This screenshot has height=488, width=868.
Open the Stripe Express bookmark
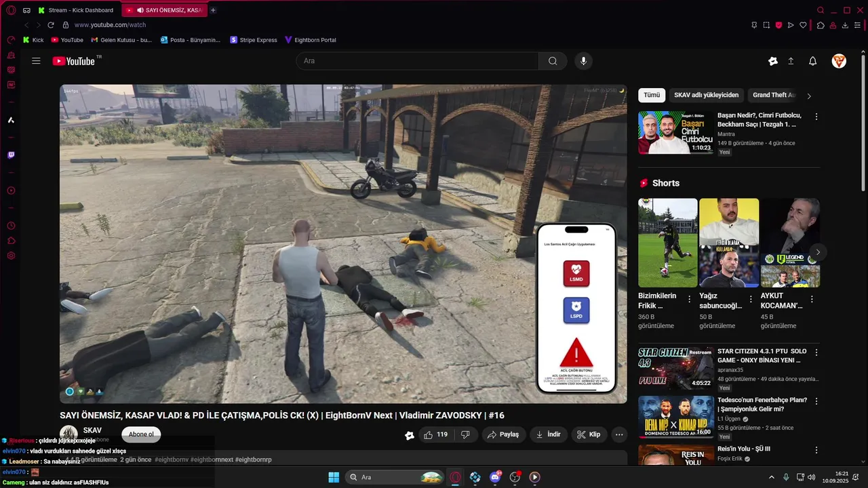point(254,40)
